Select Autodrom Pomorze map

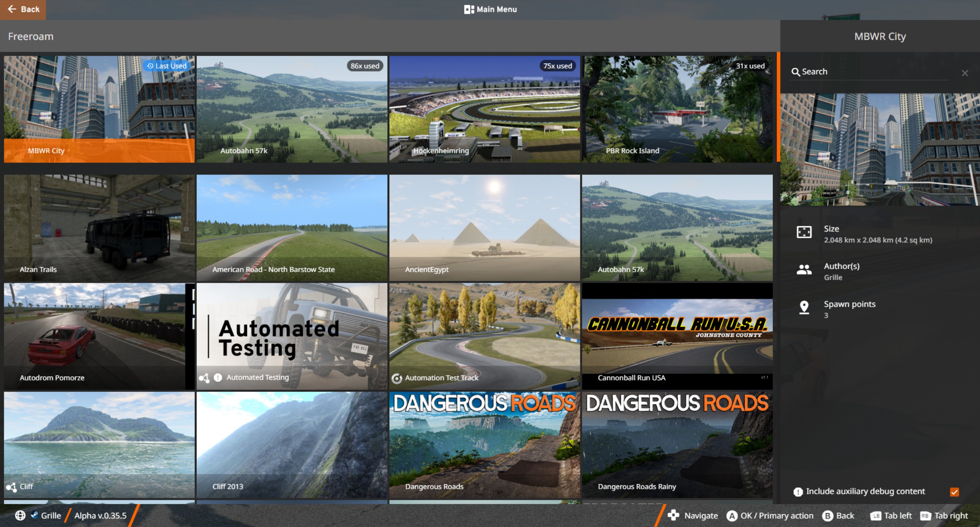click(x=99, y=336)
